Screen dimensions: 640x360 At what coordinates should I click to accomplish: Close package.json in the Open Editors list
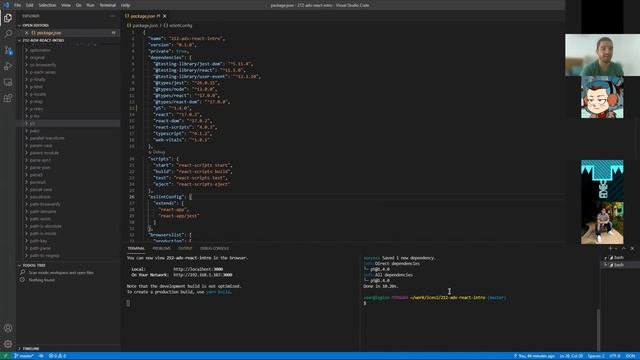(x=27, y=33)
